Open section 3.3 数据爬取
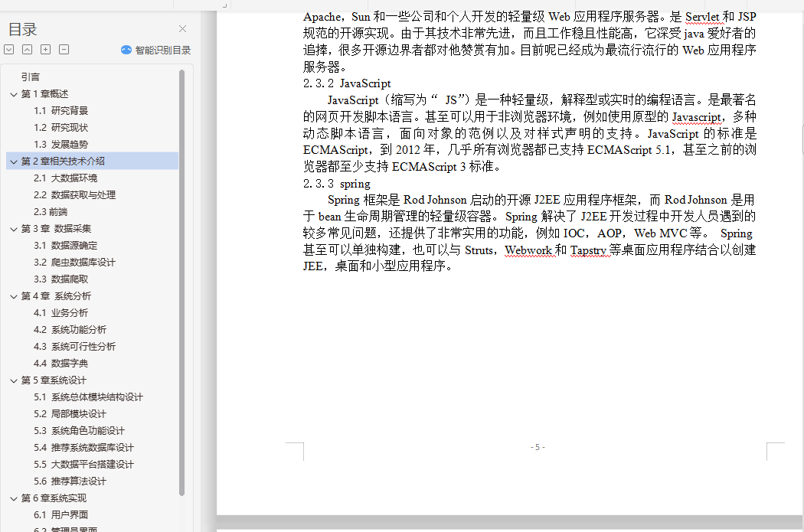 tap(61, 279)
